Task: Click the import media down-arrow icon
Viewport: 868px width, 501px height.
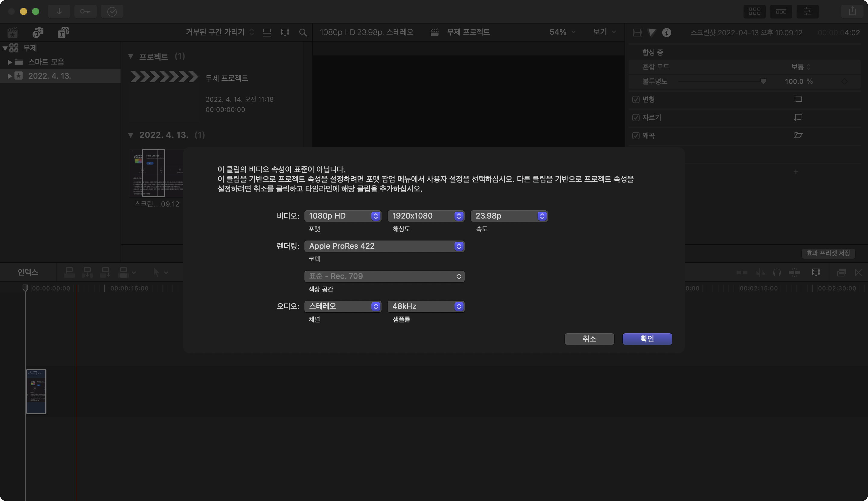Action: (x=59, y=11)
